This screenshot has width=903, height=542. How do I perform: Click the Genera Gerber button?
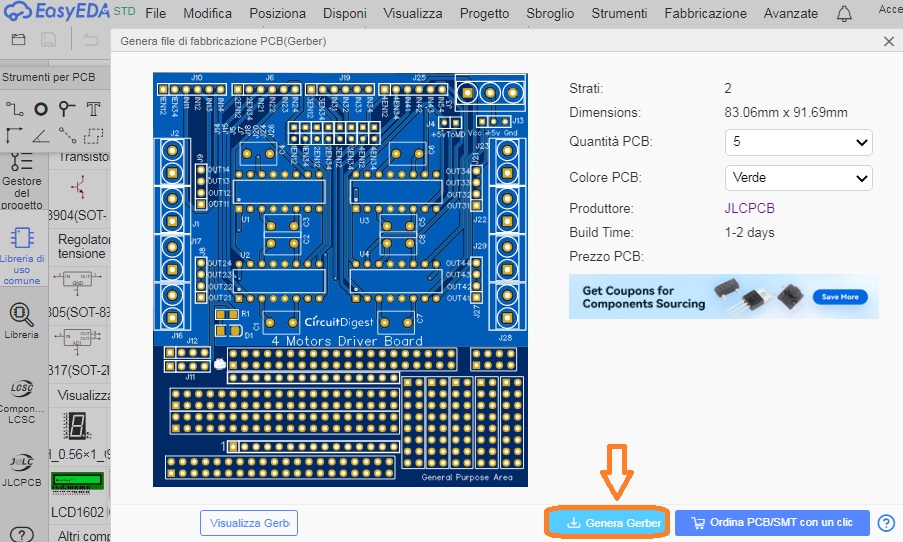tap(608, 522)
